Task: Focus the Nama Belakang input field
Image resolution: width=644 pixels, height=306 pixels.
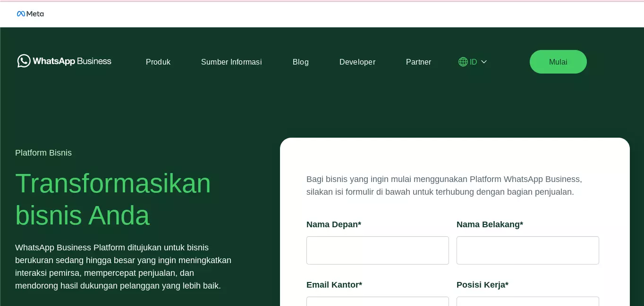Action: 528,250
